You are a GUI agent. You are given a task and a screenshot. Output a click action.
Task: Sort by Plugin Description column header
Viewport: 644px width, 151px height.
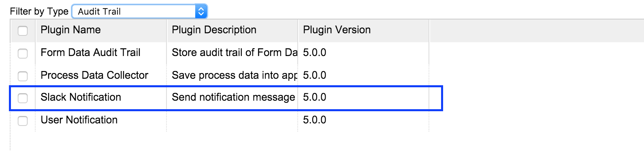coord(214,30)
